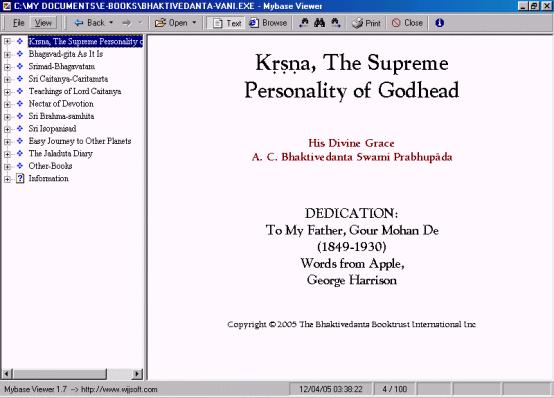Image resolution: width=554 pixels, height=398 pixels.
Task: Click the diamond icon beside Jaladuta Diary
Action: pos(20,153)
